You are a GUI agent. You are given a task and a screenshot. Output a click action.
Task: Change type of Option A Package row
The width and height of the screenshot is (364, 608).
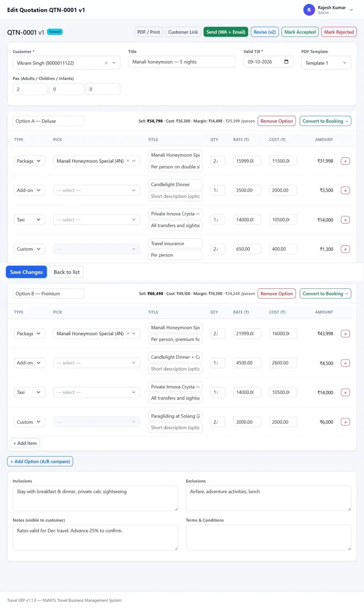pos(30,161)
